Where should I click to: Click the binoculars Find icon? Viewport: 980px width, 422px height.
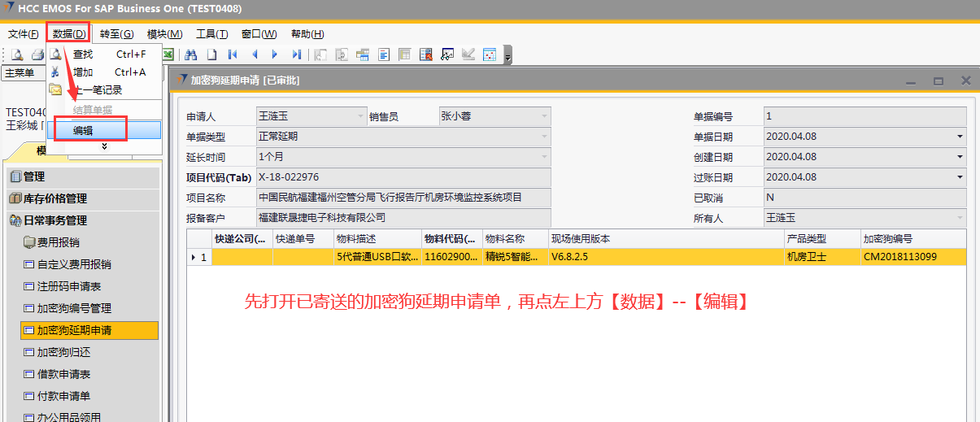tap(191, 54)
